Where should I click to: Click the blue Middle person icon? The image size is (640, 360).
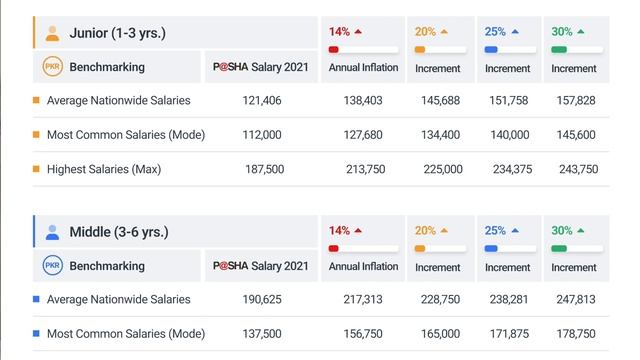pyautogui.click(x=52, y=232)
